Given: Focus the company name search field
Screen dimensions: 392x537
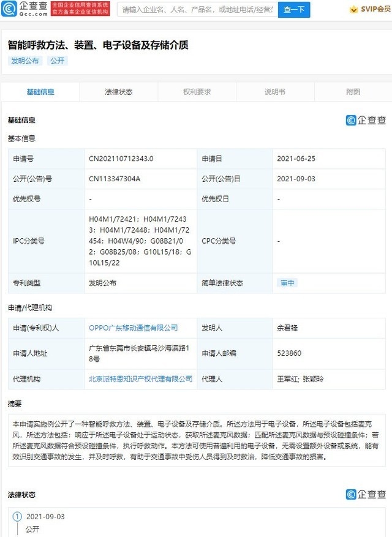Looking at the screenshot, I should click(197, 10).
